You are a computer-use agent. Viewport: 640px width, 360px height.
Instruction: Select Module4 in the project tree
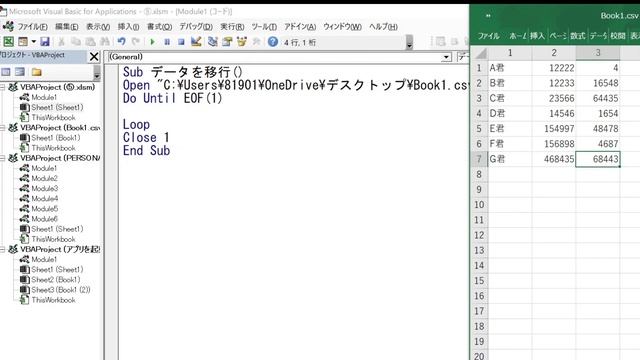(x=44, y=199)
